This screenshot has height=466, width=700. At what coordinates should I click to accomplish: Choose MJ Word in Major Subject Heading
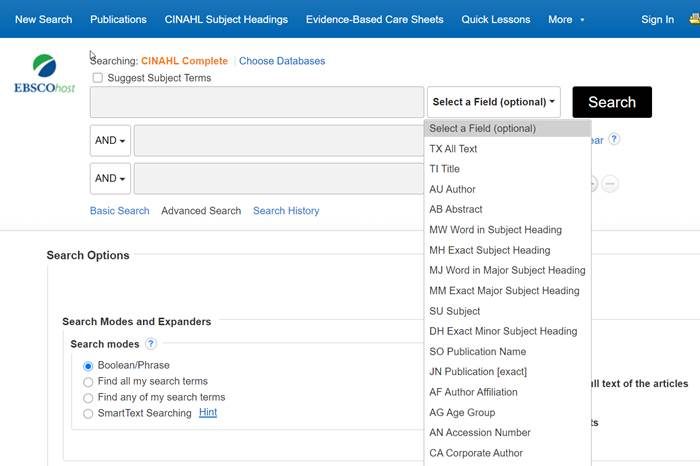pyautogui.click(x=507, y=270)
